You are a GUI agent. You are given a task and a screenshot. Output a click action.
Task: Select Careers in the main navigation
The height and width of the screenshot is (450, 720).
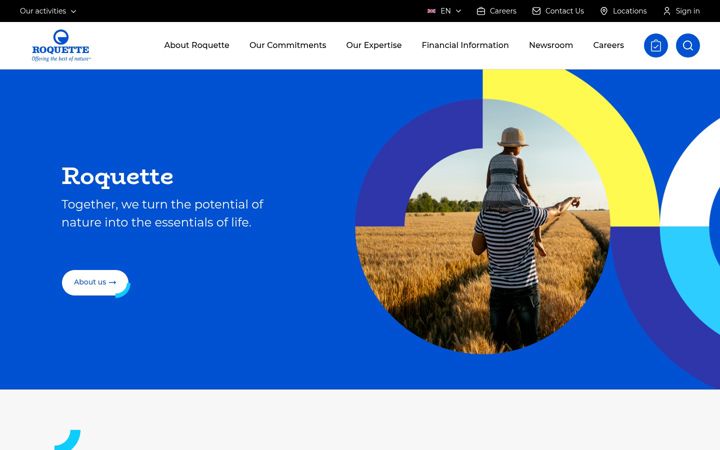point(608,45)
